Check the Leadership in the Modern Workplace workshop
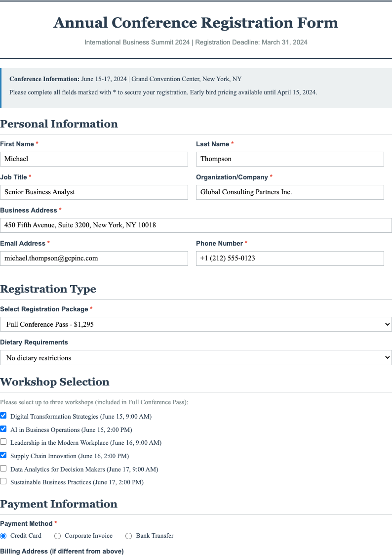This screenshot has width=392, height=555. (3, 441)
